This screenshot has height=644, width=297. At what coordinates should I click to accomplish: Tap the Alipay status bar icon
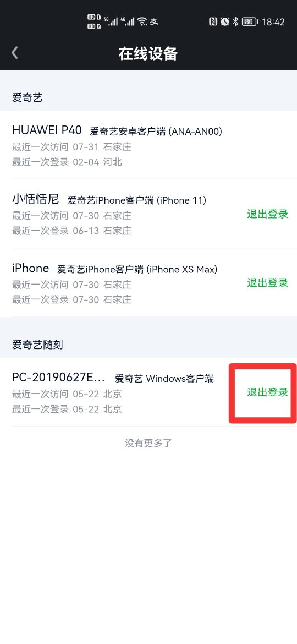[x=154, y=22]
